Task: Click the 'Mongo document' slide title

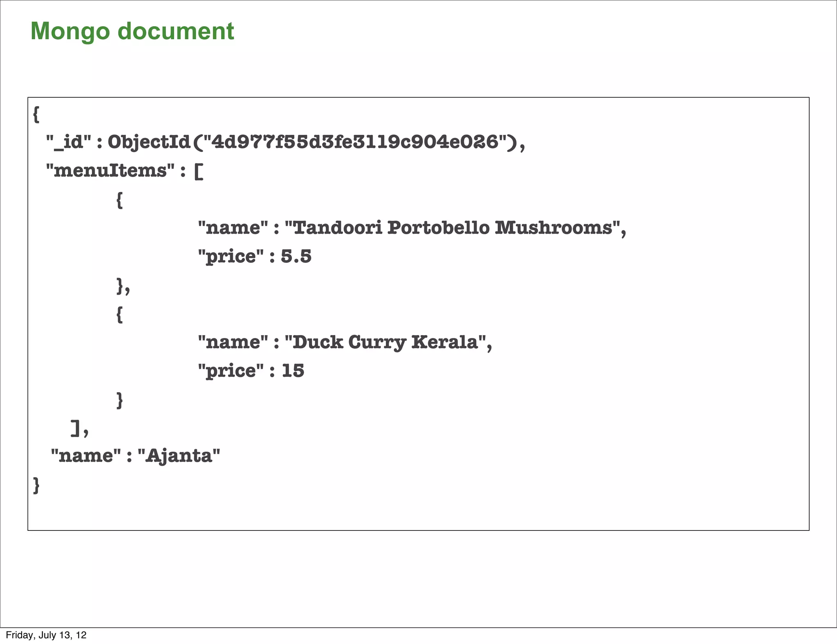Action: (132, 31)
